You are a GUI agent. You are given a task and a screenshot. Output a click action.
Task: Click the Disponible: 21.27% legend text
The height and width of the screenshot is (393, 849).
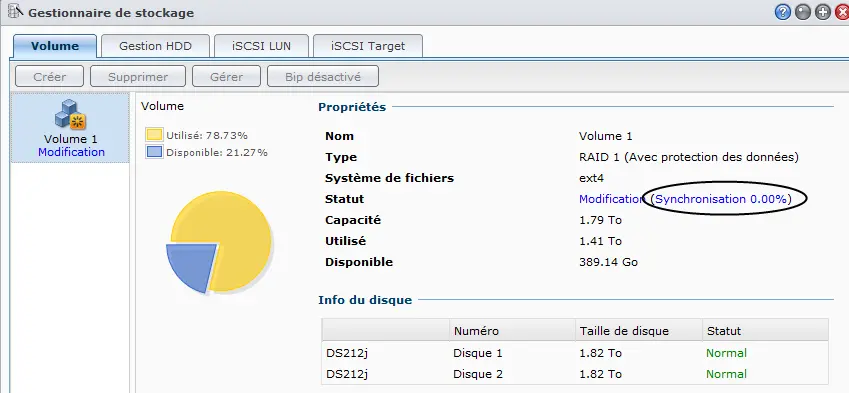tap(217, 153)
